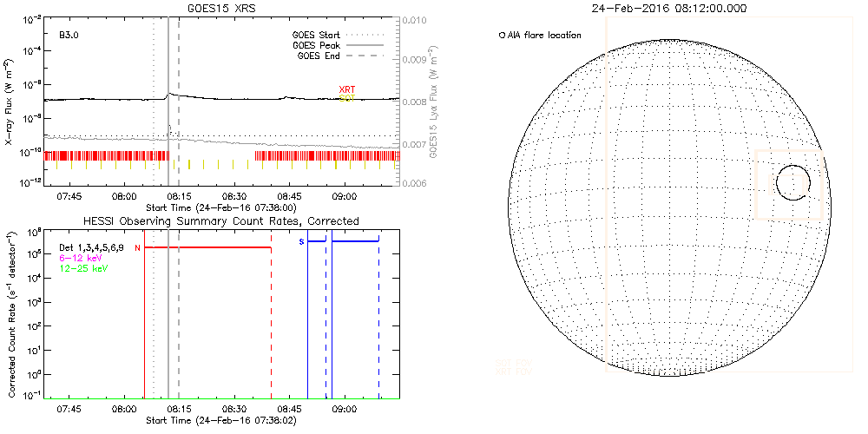
Task: Click the circle symbol beside AIA flare location legend
Action: coord(503,36)
